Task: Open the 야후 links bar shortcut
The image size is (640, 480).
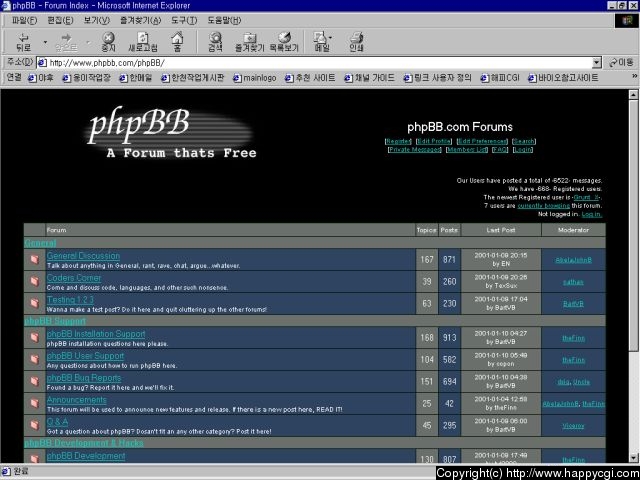Action: (x=41, y=78)
